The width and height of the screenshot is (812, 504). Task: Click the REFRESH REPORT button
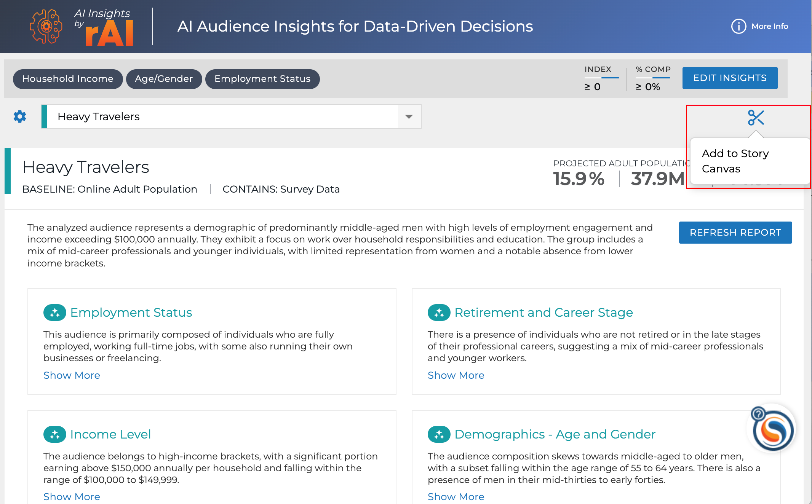tap(735, 233)
